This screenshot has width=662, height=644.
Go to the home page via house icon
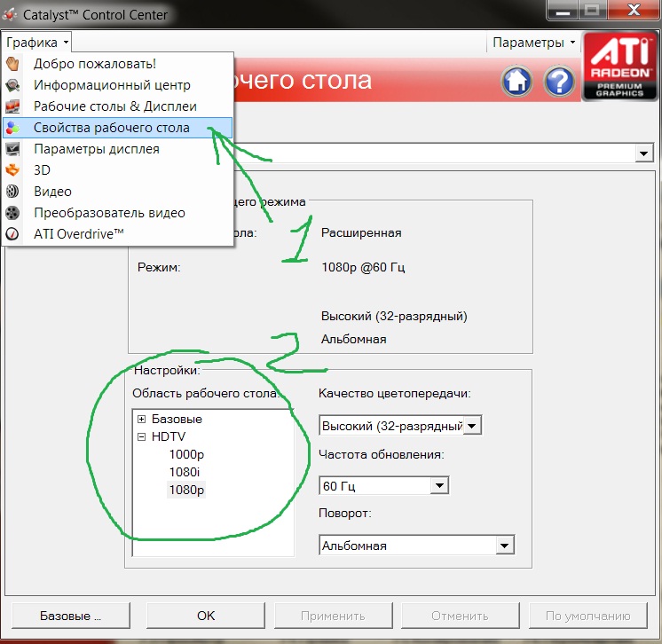(516, 81)
